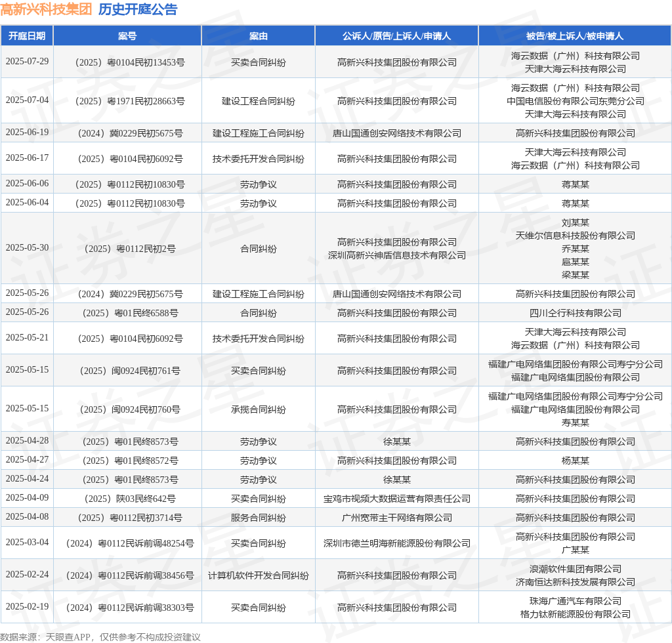Click date 2025-04-28
672x643 pixels.
tap(27, 440)
